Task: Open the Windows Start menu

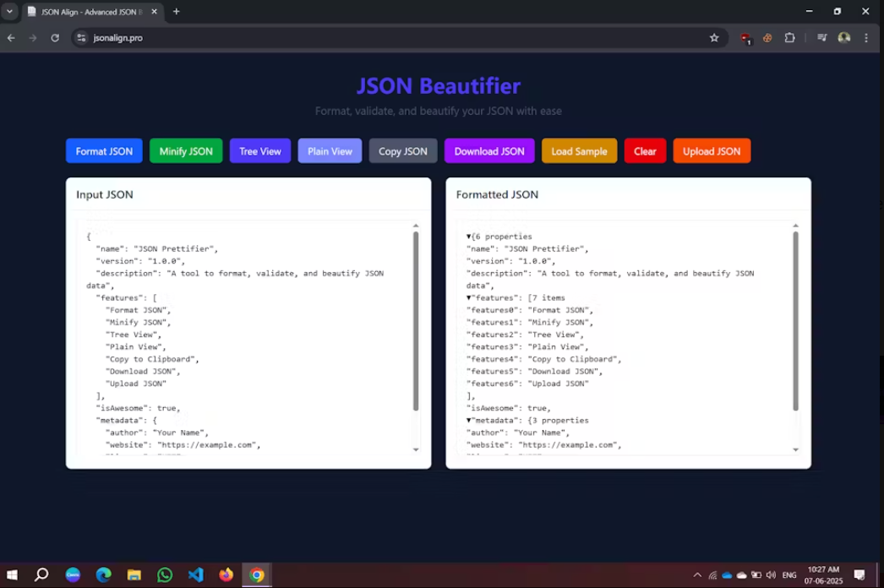Action: 12,575
